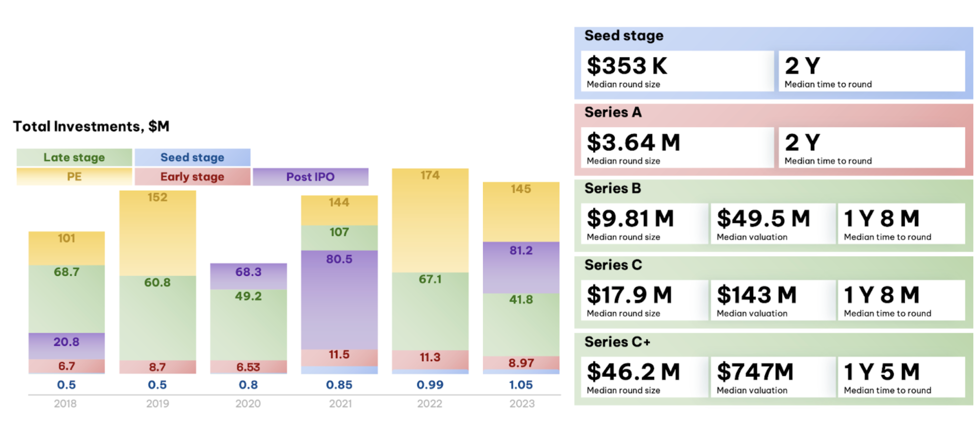The image size is (980, 421).
Task: Select the Series C+ $747M valuation card
Action: [772, 377]
